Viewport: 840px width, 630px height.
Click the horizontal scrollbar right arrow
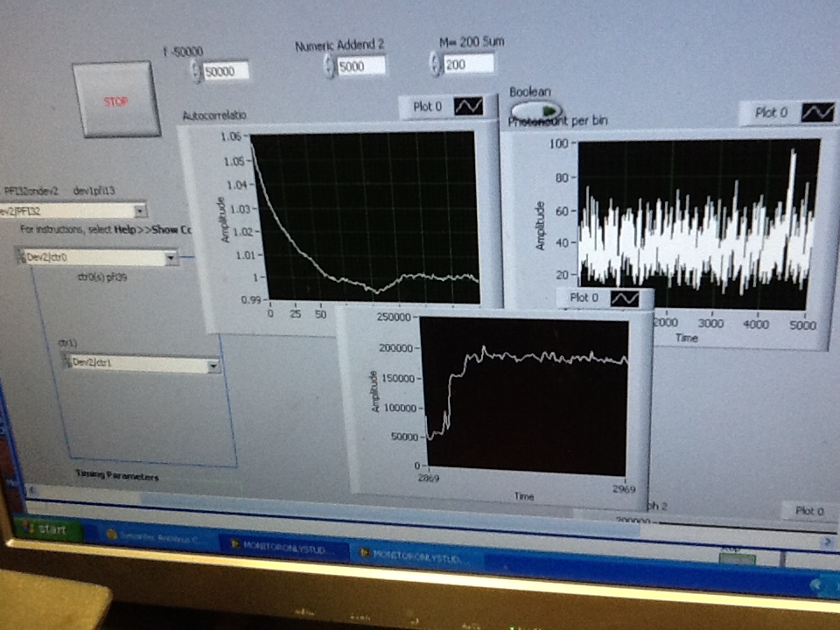(828, 542)
